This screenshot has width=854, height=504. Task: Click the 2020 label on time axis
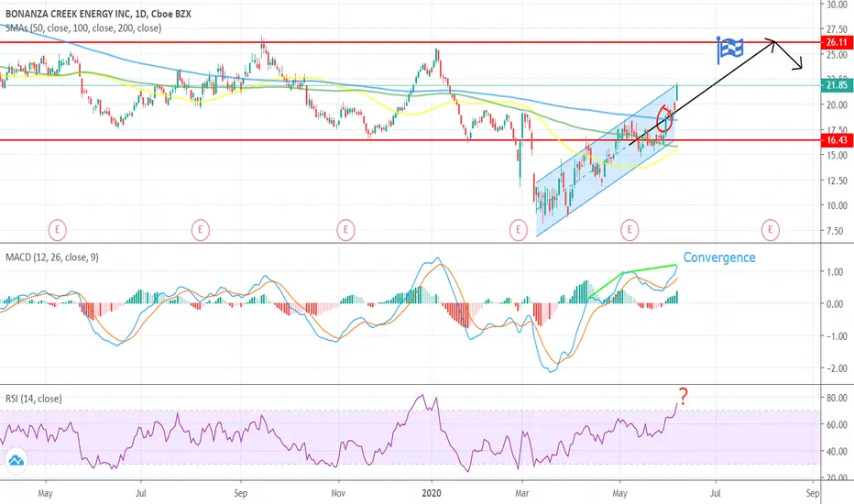coord(432,493)
